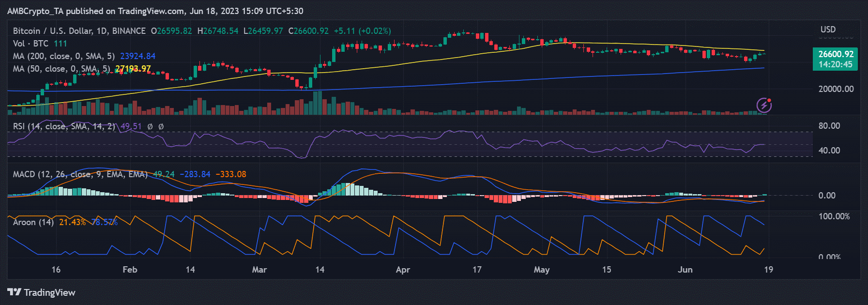Click the 17 date label on time axis
This screenshot has width=868, height=305.
point(477,270)
